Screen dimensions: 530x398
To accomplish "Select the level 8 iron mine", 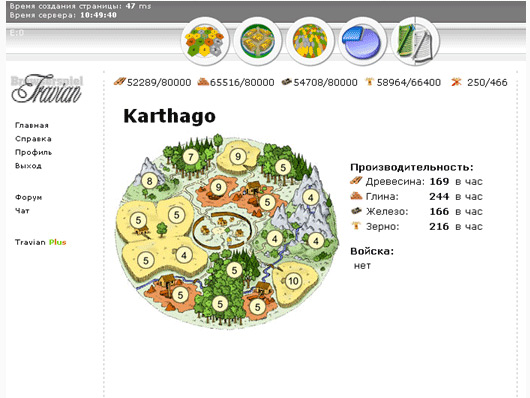I will (x=150, y=181).
